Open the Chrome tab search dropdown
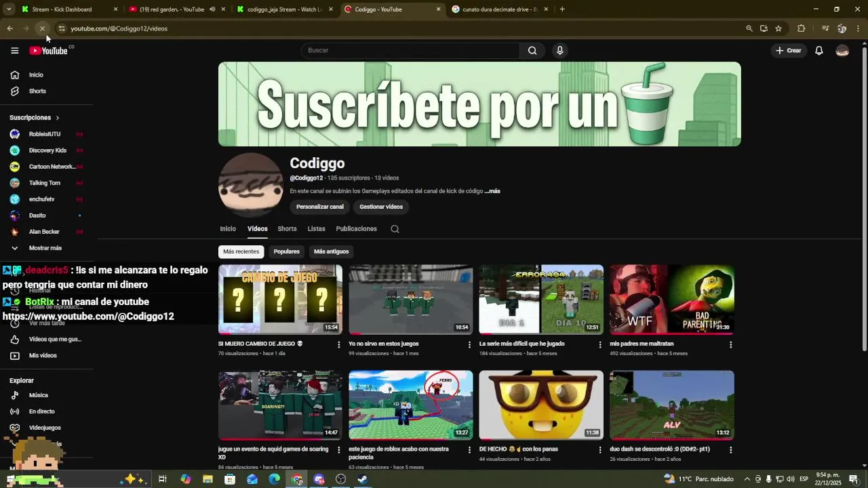The width and height of the screenshot is (868, 488). [9, 9]
